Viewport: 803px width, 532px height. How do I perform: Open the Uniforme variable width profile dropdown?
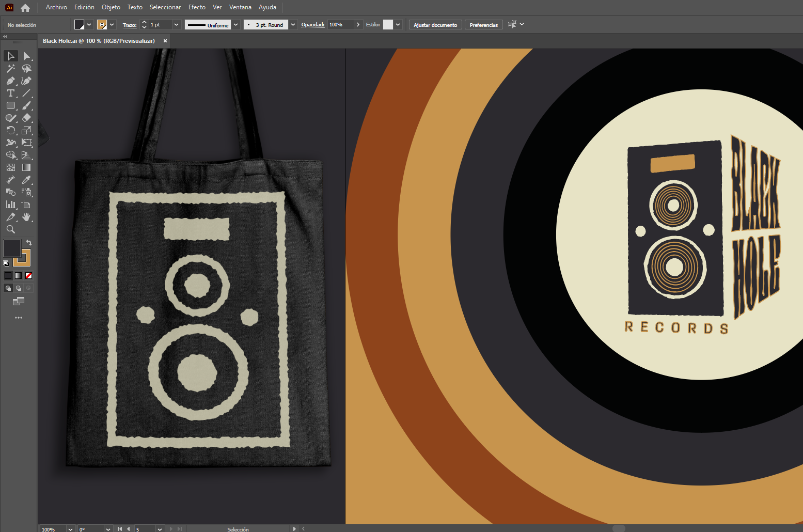tap(236, 25)
